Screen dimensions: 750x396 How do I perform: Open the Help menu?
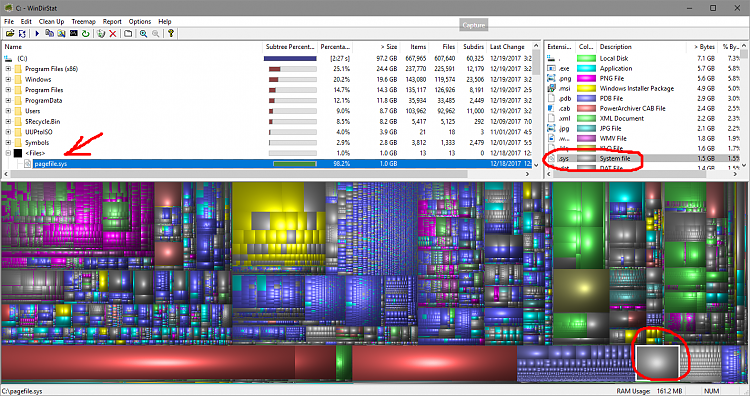click(x=165, y=22)
